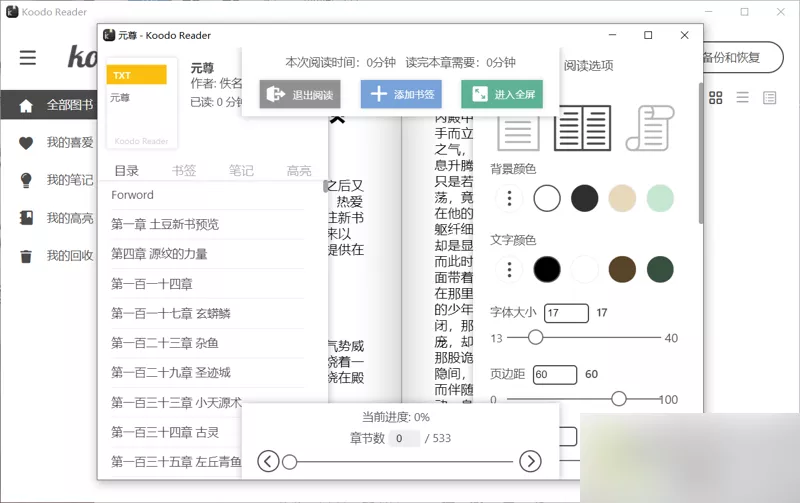
Task: Open 我的回收 trash section
Action: tap(70, 256)
